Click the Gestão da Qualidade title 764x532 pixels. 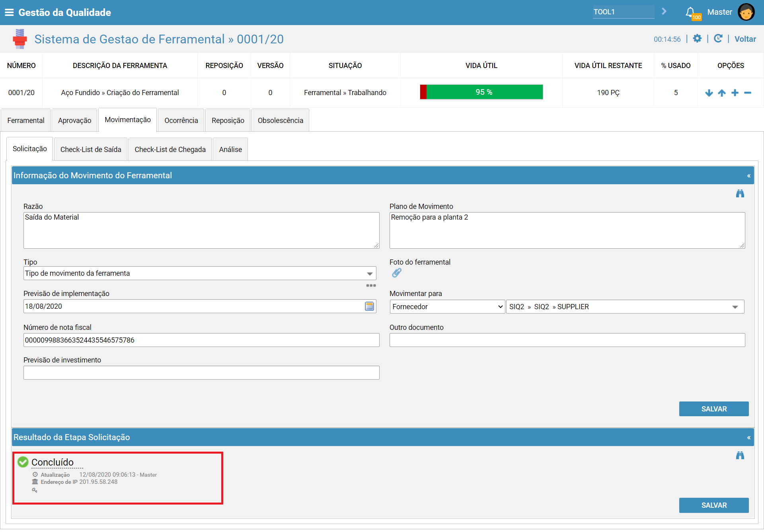[64, 12]
